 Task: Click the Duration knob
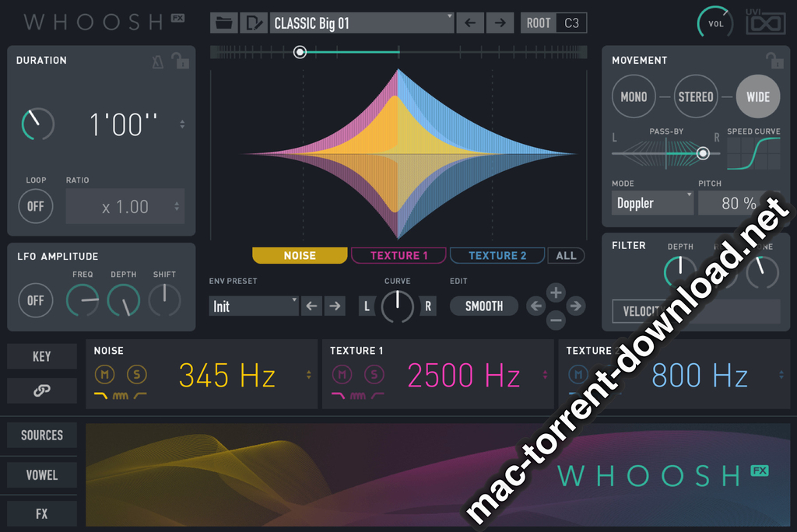[x=38, y=124]
